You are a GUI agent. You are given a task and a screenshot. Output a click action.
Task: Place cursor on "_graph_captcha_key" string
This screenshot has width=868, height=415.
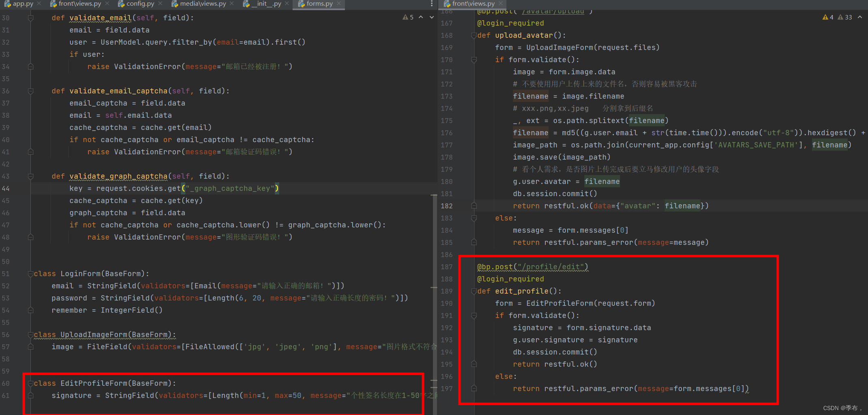coord(230,188)
